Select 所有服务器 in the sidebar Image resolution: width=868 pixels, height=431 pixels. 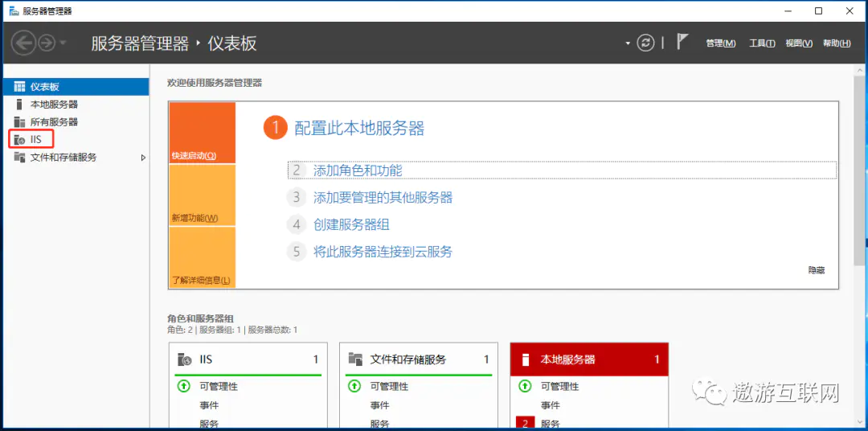coord(76,122)
